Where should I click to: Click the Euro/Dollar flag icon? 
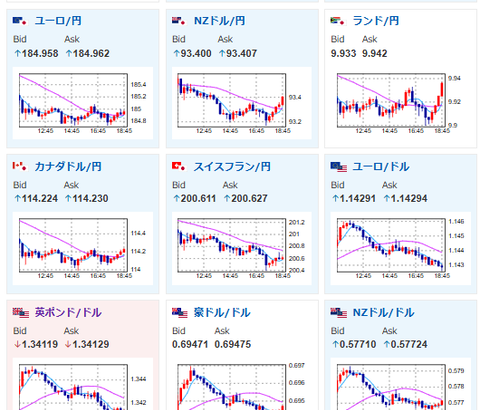(339, 167)
